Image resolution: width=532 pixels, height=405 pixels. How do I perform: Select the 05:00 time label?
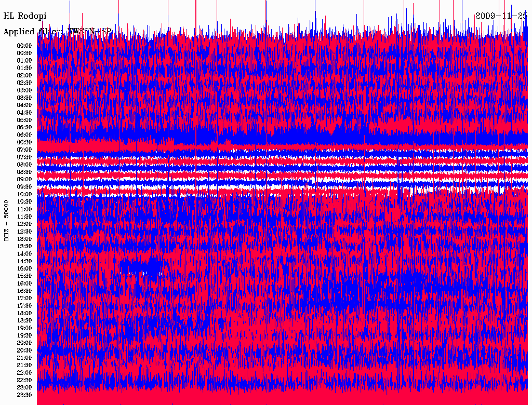click(x=24, y=120)
